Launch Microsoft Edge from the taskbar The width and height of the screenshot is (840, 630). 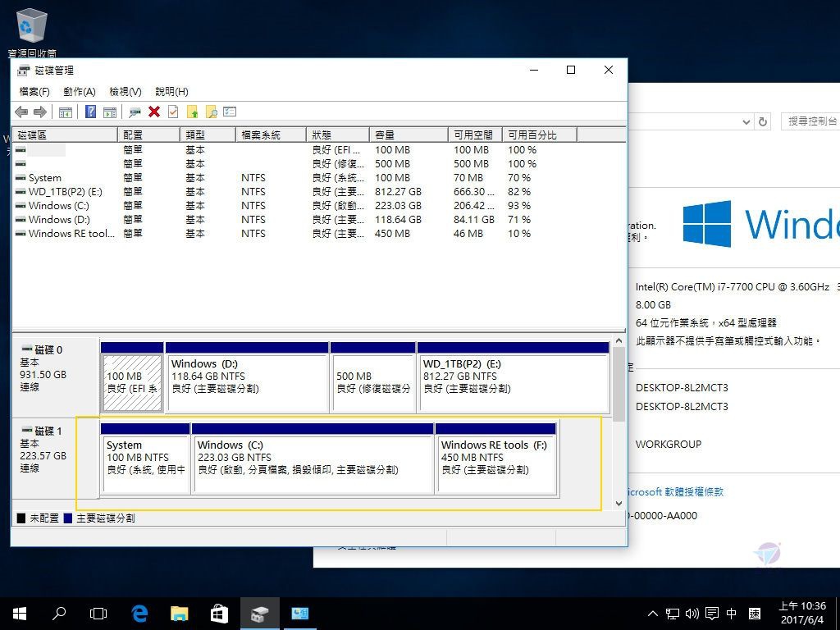139,614
